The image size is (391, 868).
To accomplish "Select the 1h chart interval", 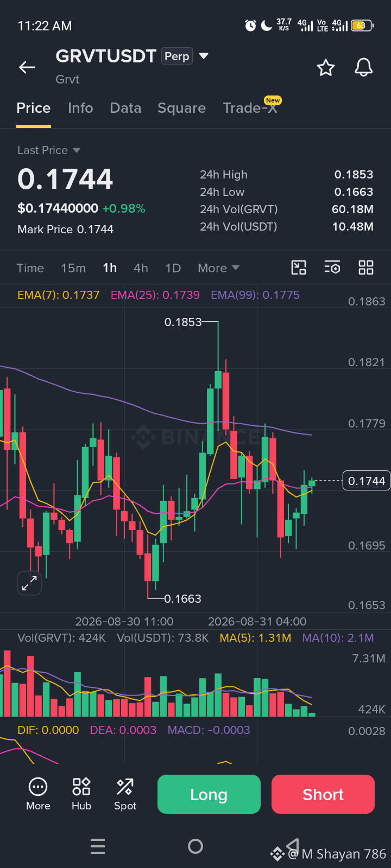I will [x=110, y=268].
